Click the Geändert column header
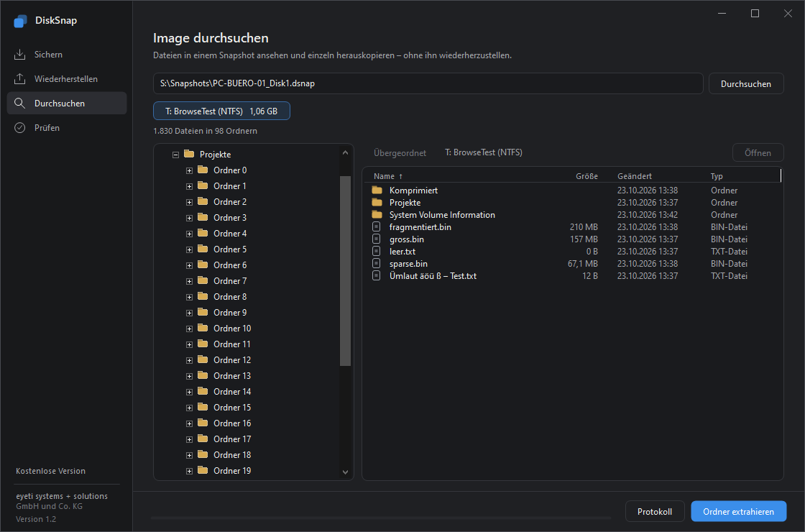The height and width of the screenshot is (532, 805). (x=635, y=176)
